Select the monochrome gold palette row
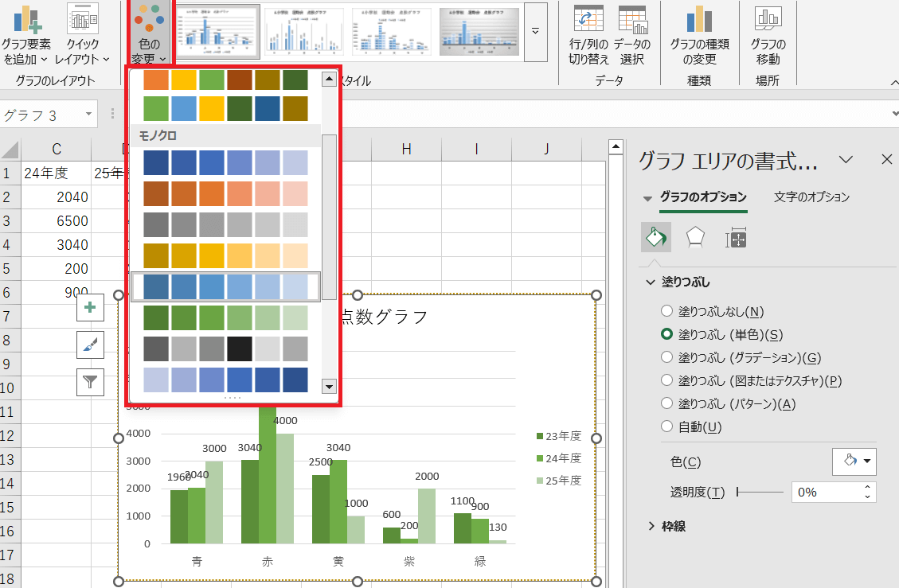Image resolution: width=899 pixels, height=588 pixels. point(225,255)
